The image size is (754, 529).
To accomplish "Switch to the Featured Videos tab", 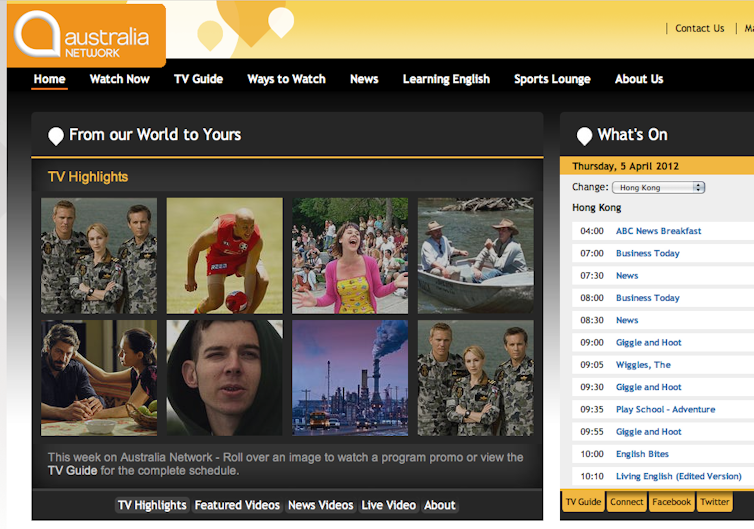I will pos(237,505).
